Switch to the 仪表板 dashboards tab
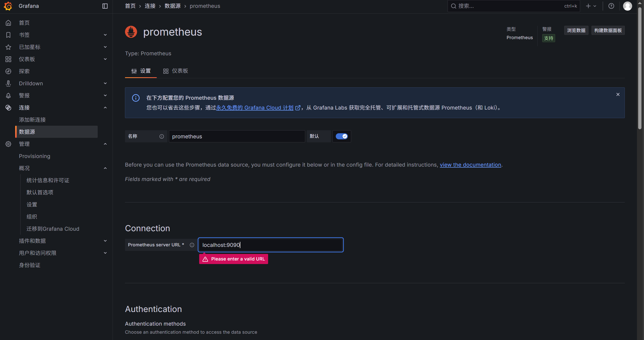The width and height of the screenshot is (644, 340). (x=175, y=71)
